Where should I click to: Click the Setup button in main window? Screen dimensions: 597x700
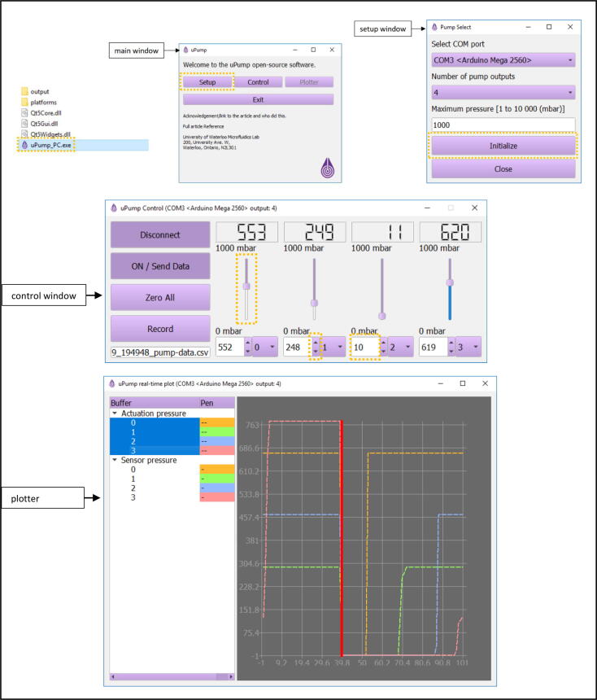point(207,82)
